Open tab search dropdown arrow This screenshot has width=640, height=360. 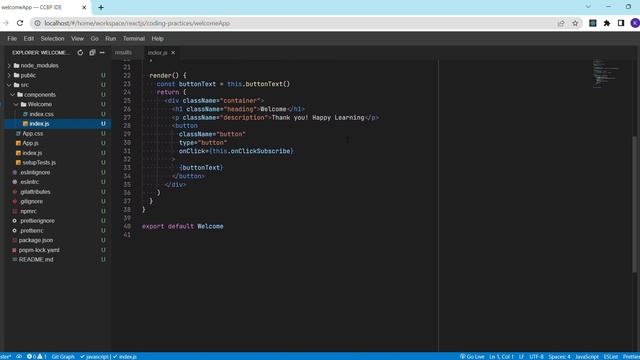(588, 7)
